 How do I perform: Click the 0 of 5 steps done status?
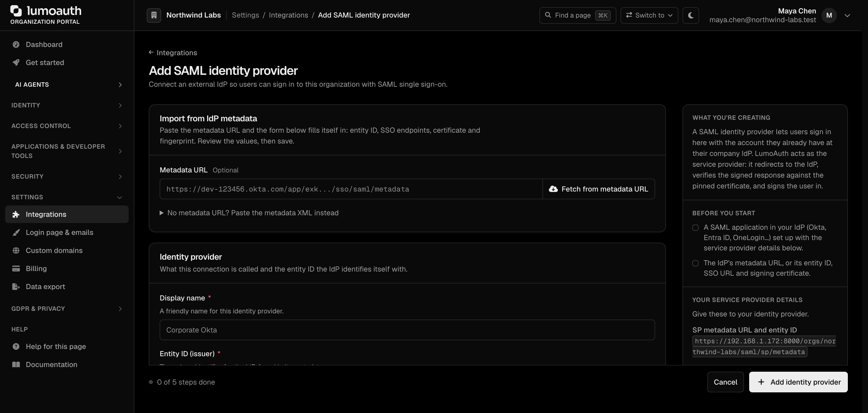click(182, 382)
